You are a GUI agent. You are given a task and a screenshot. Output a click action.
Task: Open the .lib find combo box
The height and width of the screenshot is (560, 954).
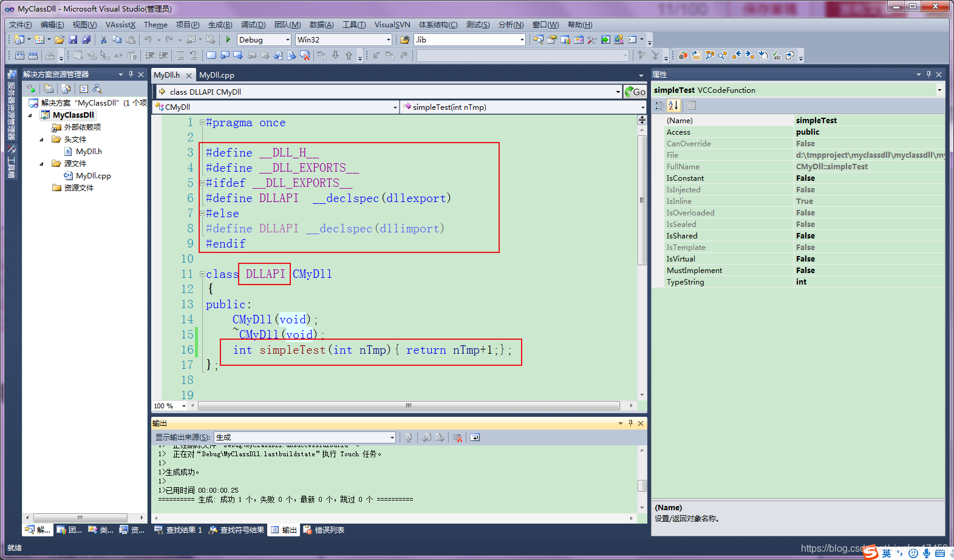(x=522, y=39)
